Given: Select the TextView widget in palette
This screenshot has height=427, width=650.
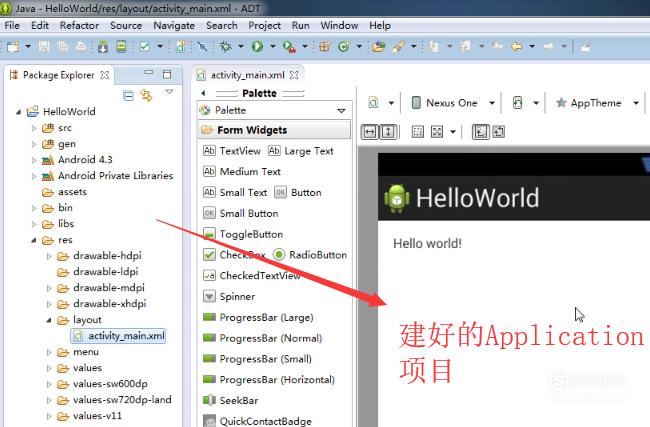Looking at the screenshot, I should tap(232, 151).
